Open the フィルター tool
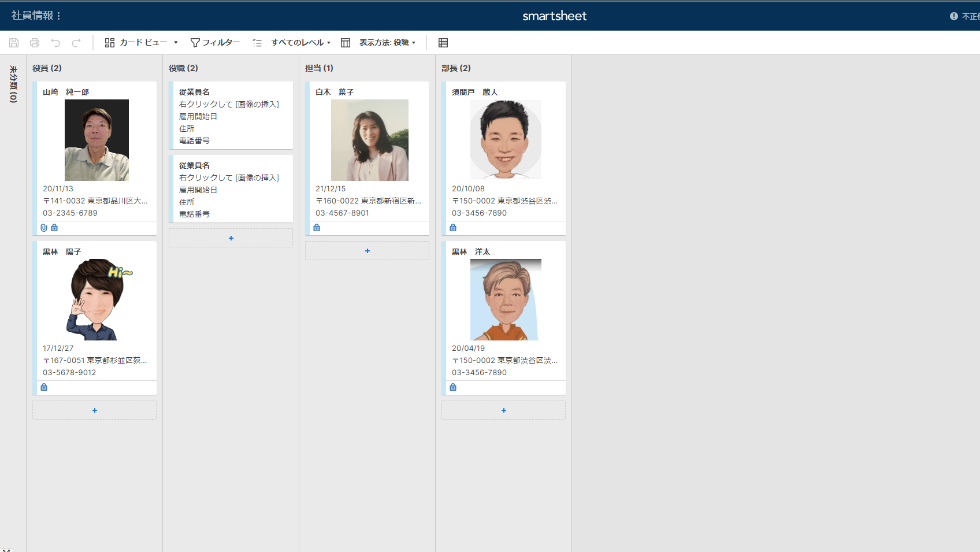 click(215, 42)
